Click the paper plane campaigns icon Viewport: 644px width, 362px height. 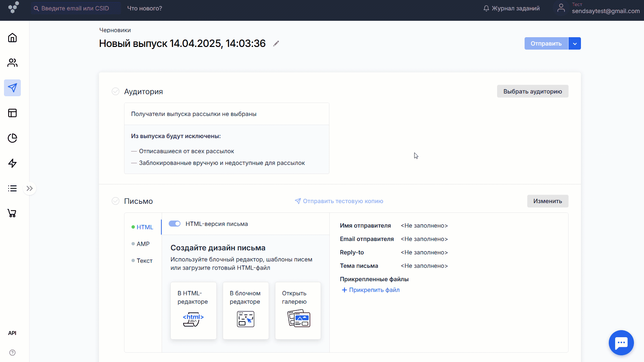pos(12,88)
